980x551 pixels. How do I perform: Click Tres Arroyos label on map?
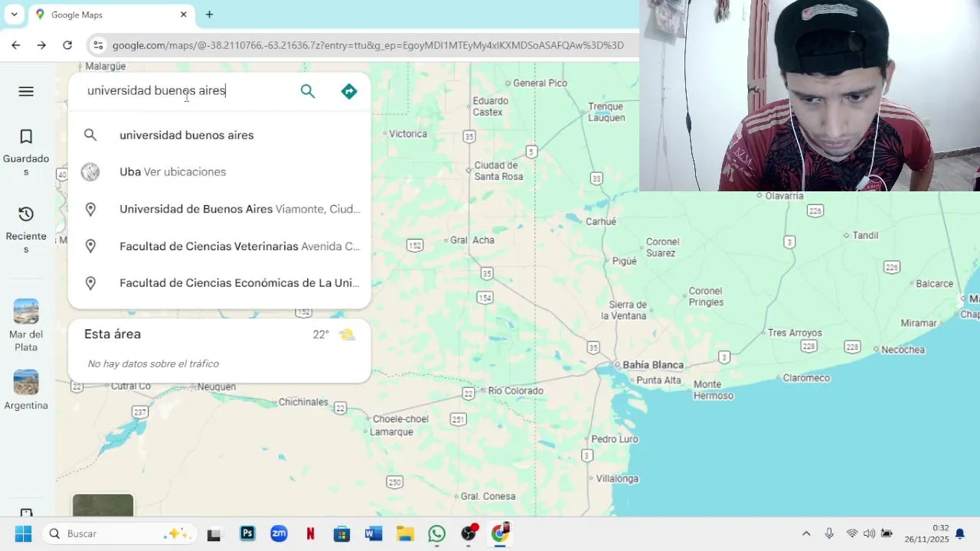(795, 333)
